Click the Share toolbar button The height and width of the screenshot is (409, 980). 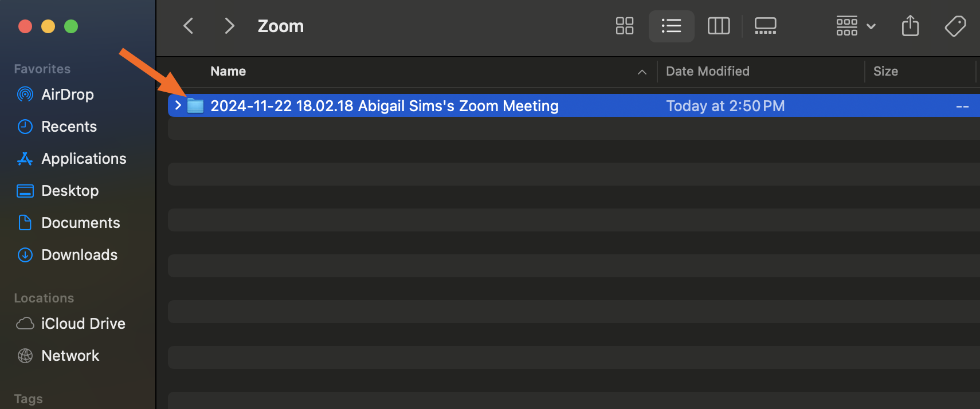[910, 26]
